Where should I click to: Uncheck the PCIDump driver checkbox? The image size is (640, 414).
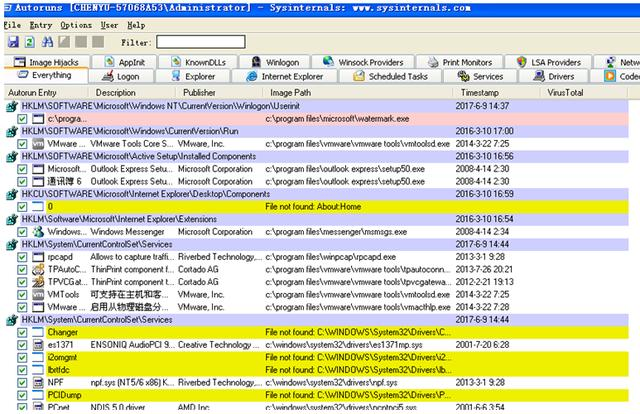point(22,395)
